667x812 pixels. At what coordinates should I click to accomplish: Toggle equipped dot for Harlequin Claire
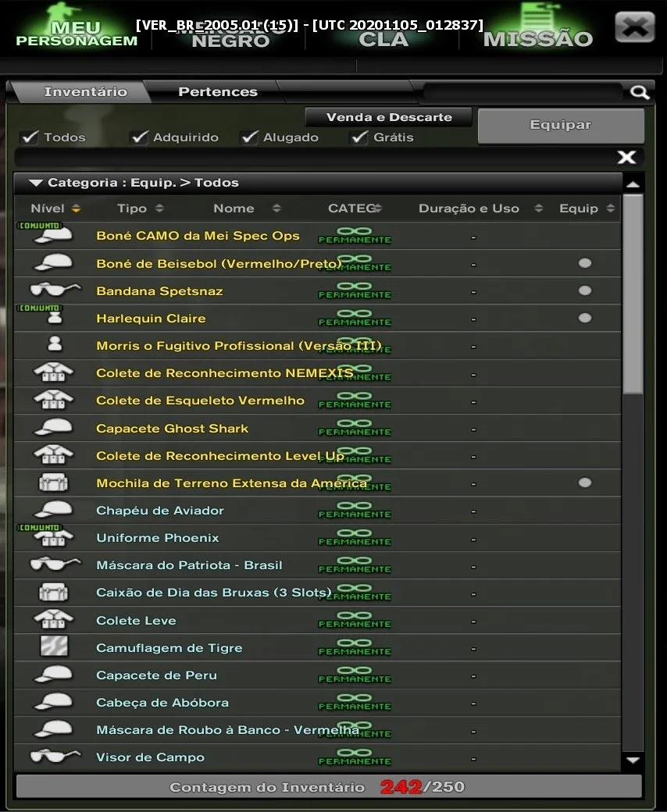(585, 318)
